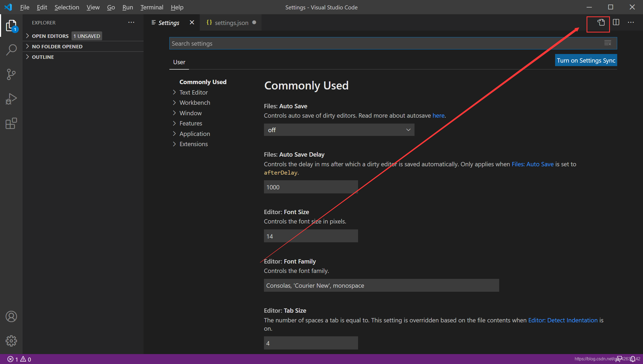Screen dimensions: 643x364
Task: Open the Run and Debug view
Action: (x=11, y=99)
